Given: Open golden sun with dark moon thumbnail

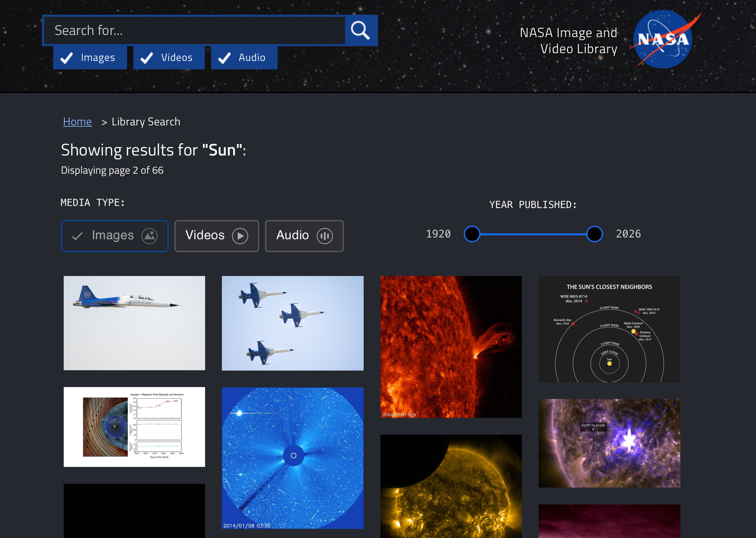Looking at the screenshot, I should point(451,486).
